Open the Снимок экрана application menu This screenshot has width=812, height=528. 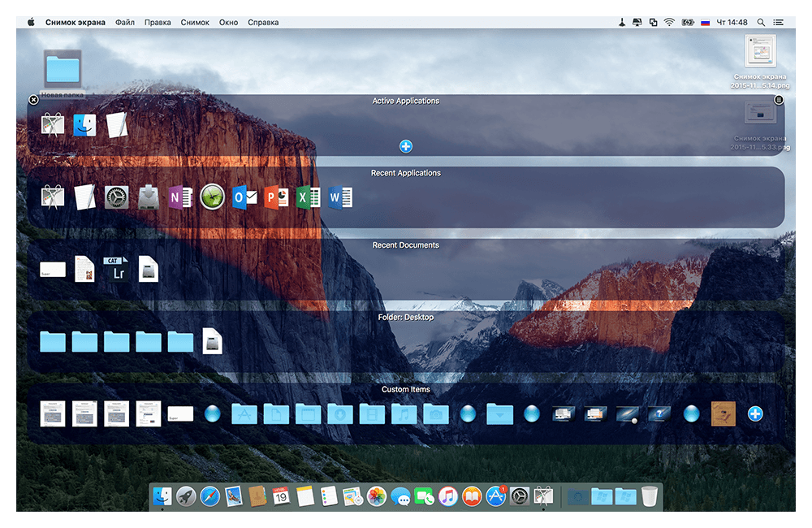[75, 22]
